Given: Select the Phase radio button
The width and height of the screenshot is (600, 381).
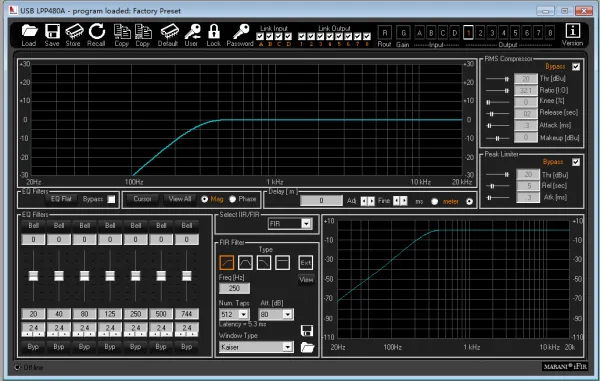Looking at the screenshot, I should point(232,199).
